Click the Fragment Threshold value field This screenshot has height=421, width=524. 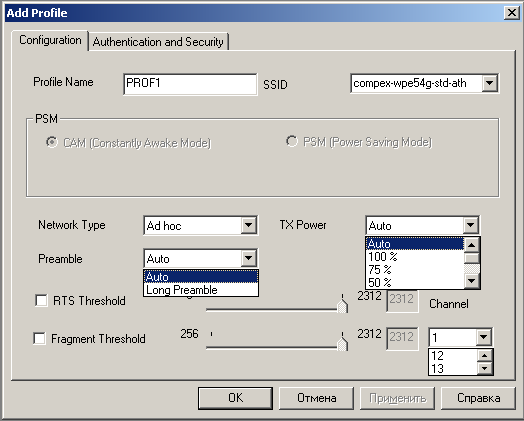pyautogui.click(x=402, y=338)
